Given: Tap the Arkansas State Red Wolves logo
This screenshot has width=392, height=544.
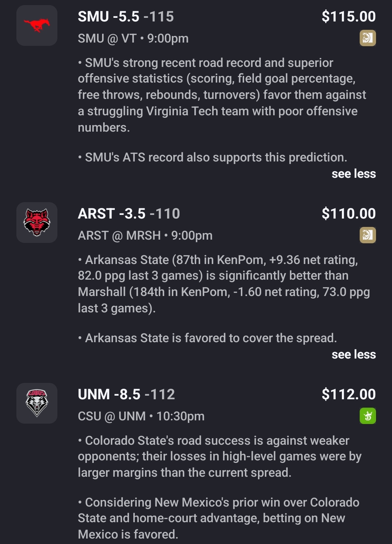Looking at the screenshot, I should (x=37, y=223).
